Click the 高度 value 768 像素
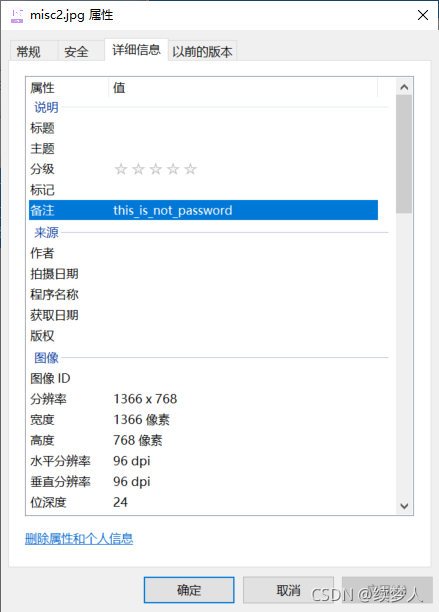The width and height of the screenshot is (439, 612). coord(137,440)
